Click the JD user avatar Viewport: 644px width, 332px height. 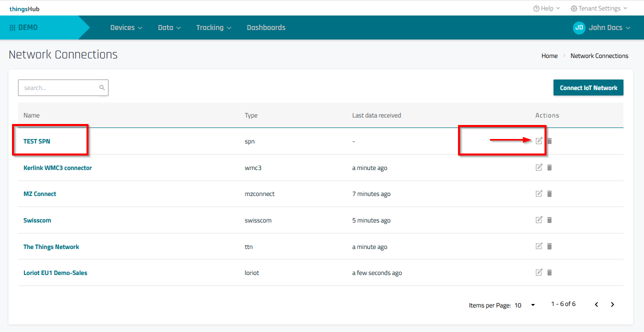click(x=579, y=27)
